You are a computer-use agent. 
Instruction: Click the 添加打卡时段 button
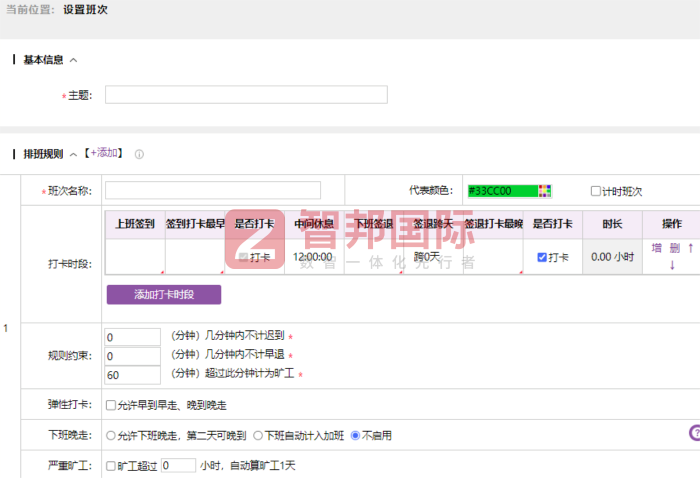tap(164, 294)
